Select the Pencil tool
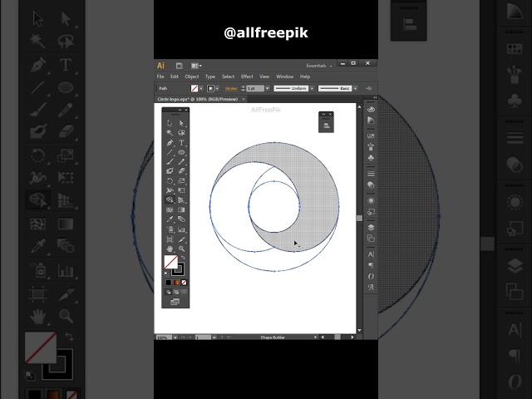Viewport: 532px width, 399px height. pyautogui.click(x=181, y=162)
